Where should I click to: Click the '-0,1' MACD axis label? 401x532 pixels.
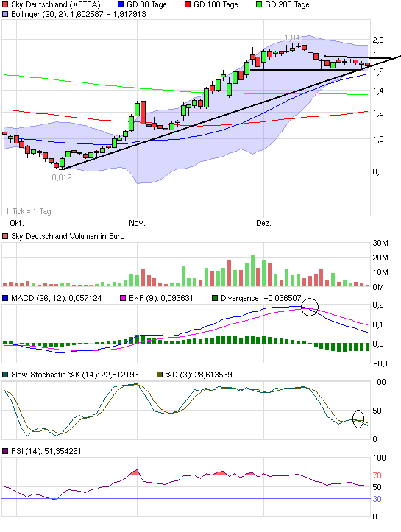380,363
